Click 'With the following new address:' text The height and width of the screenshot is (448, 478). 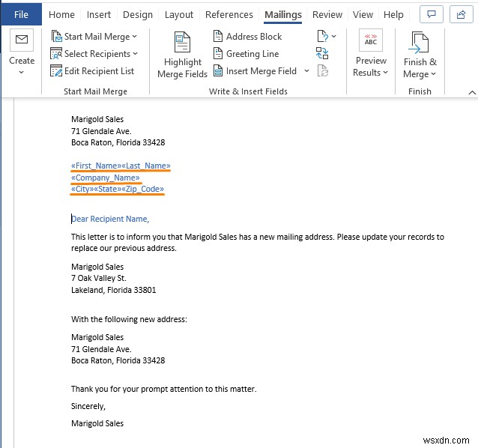tap(129, 319)
